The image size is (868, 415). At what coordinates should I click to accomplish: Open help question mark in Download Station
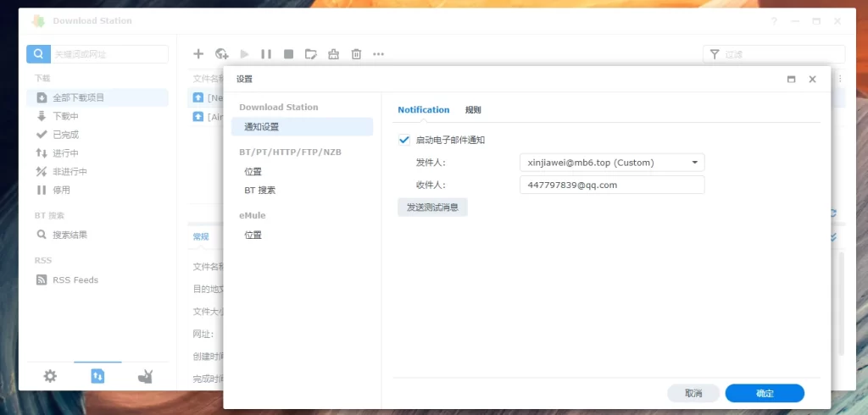coord(774,21)
